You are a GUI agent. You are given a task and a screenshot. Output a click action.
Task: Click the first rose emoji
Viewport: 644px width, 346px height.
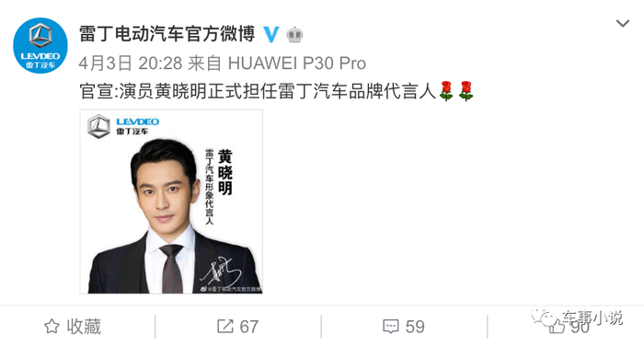click(x=446, y=91)
